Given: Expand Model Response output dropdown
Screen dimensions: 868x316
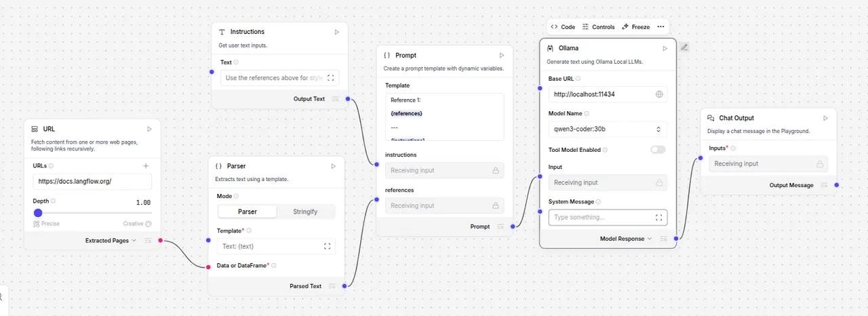Looking at the screenshot, I should point(650,239).
